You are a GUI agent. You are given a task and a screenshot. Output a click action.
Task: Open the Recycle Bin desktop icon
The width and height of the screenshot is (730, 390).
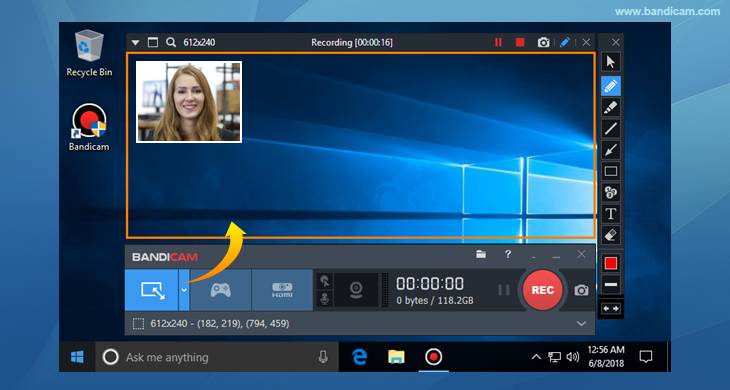point(89,53)
